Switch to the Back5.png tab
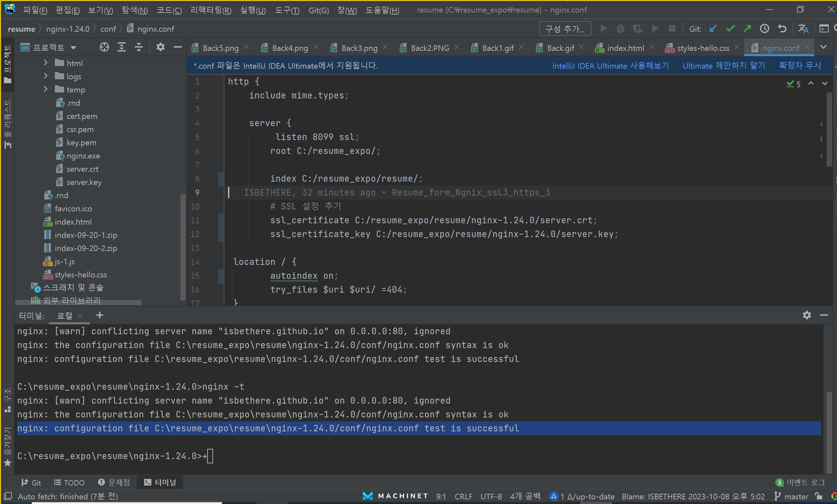This screenshot has width=837, height=504. pos(220,48)
